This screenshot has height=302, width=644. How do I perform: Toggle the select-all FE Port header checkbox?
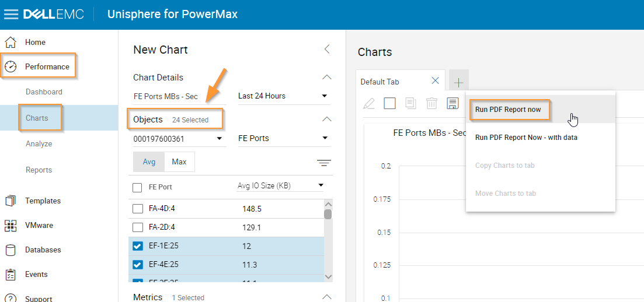pyautogui.click(x=138, y=187)
